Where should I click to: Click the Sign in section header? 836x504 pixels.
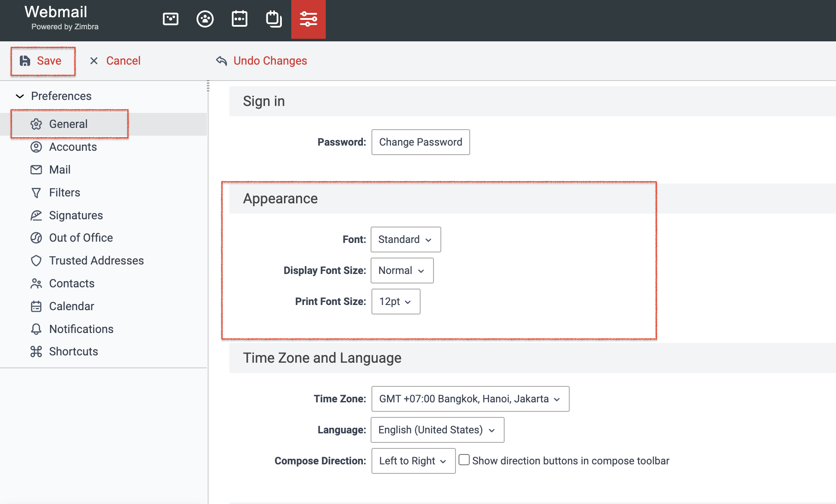click(533, 101)
